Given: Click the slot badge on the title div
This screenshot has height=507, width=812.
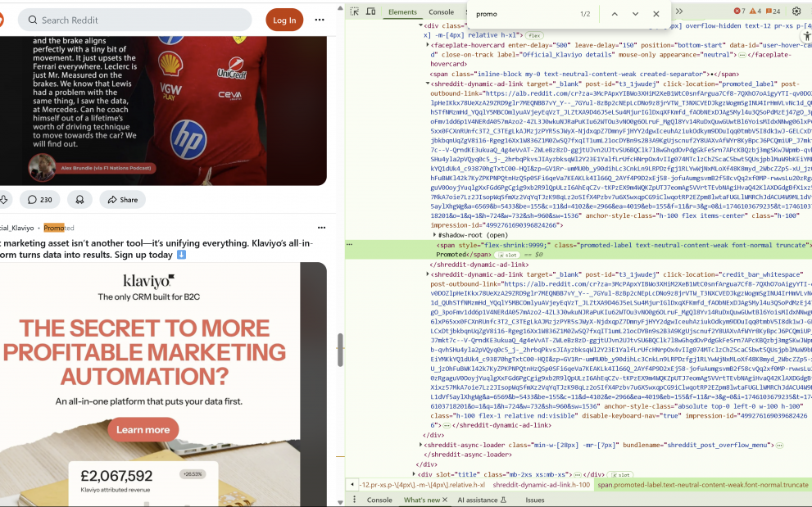Looking at the screenshot, I should 620,474.
